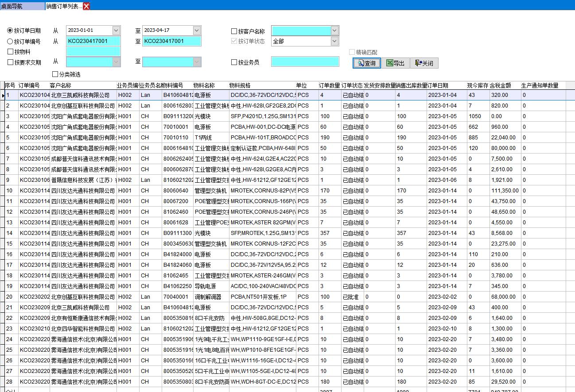Select the 按订单编号 radio button
The width and height of the screenshot is (575, 392).
(10, 41)
